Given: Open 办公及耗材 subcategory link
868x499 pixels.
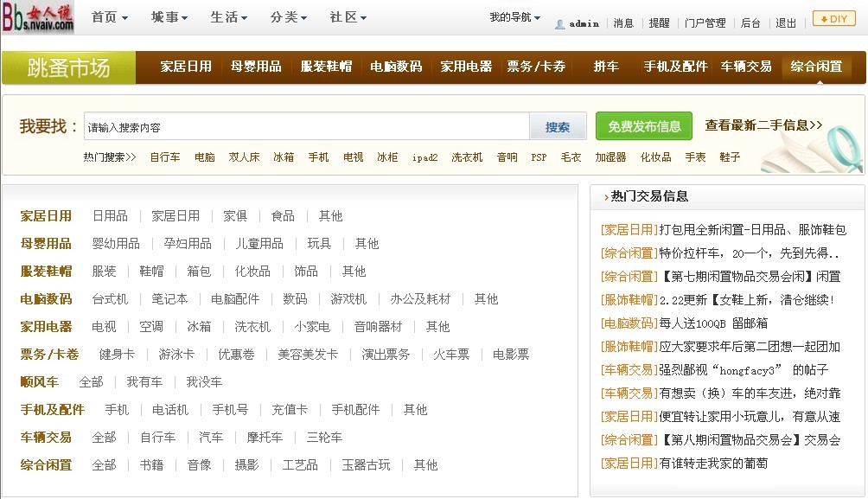Looking at the screenshot, I should 420,299.
